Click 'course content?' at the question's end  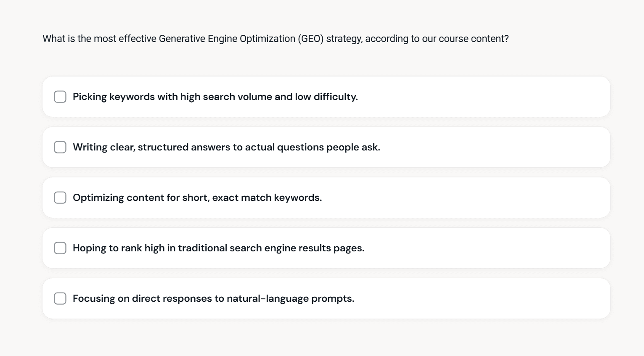click(x=473, y=39)
